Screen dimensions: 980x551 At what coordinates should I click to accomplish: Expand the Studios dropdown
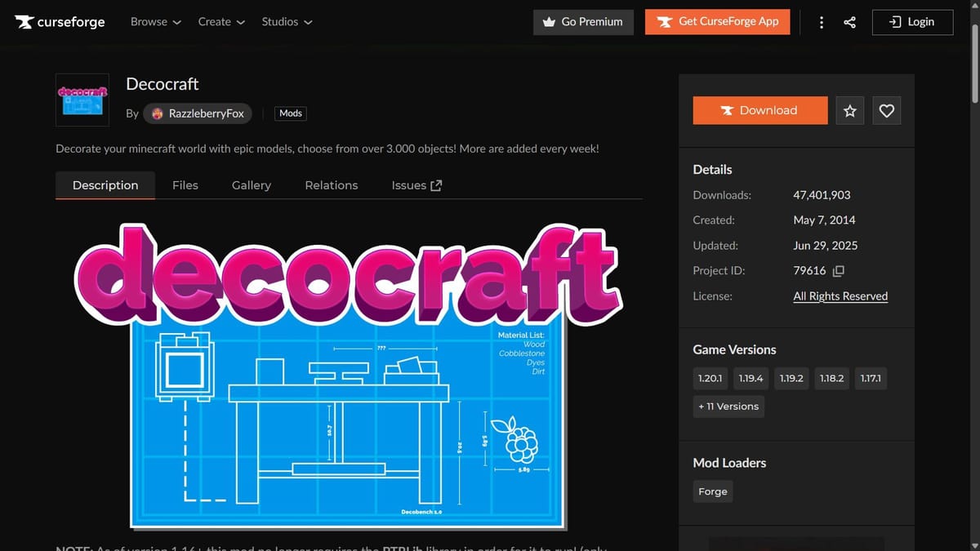[x=287, y=22]
